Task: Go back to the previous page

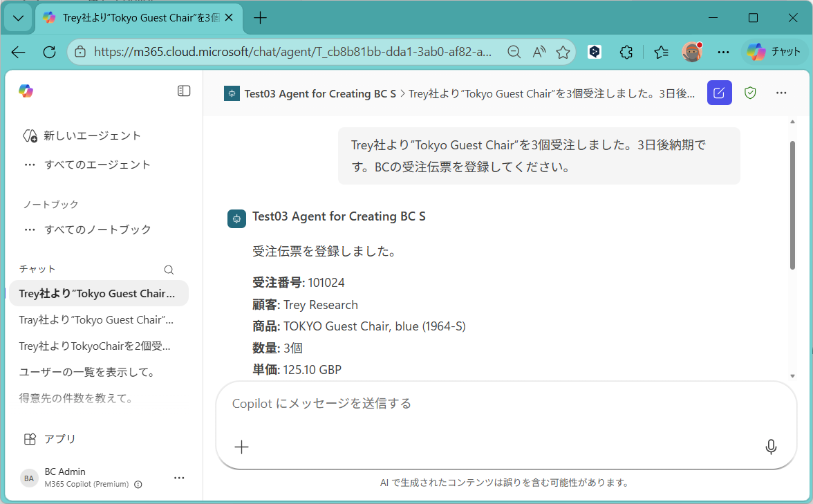Action: (18, 52)
